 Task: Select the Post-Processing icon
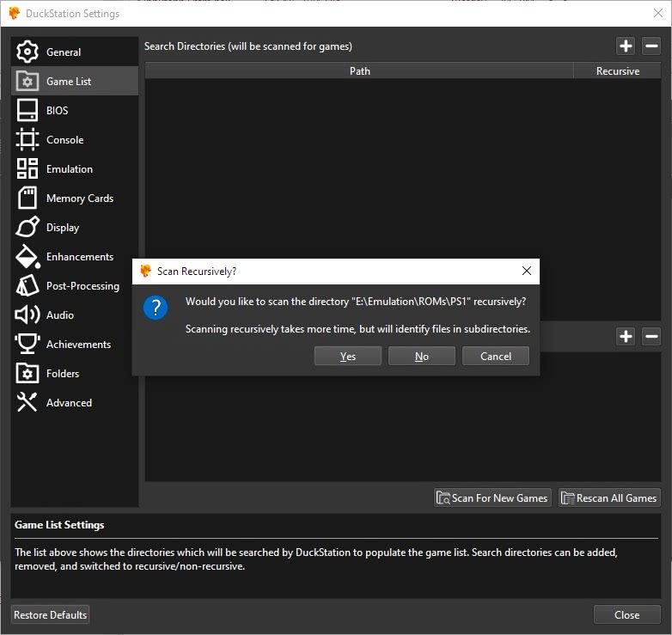[x=27, y=285]
